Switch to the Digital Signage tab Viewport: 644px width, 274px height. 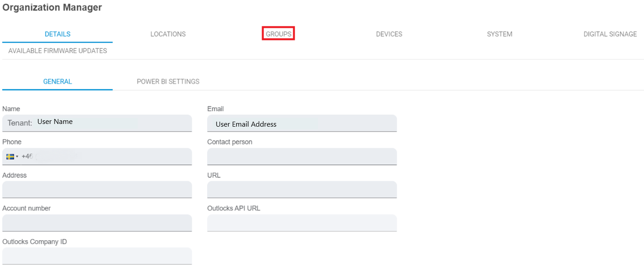pyautogui.click(x=610, y=34)
